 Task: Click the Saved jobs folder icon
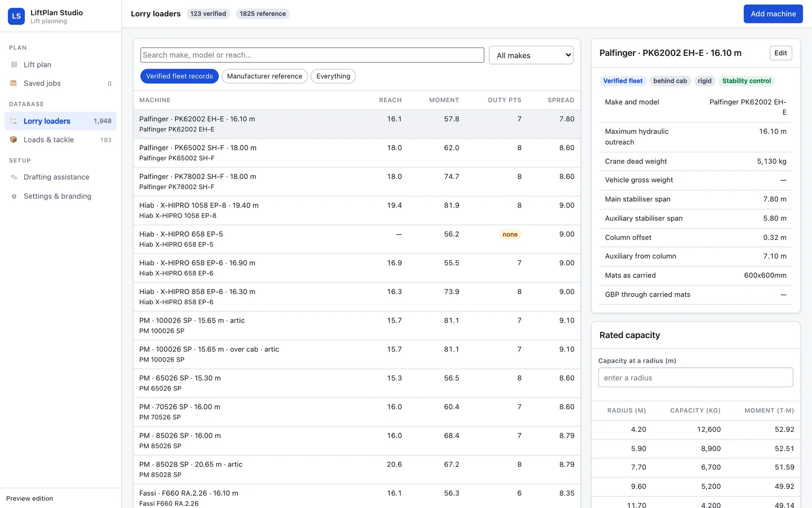(x=14, y=83)
